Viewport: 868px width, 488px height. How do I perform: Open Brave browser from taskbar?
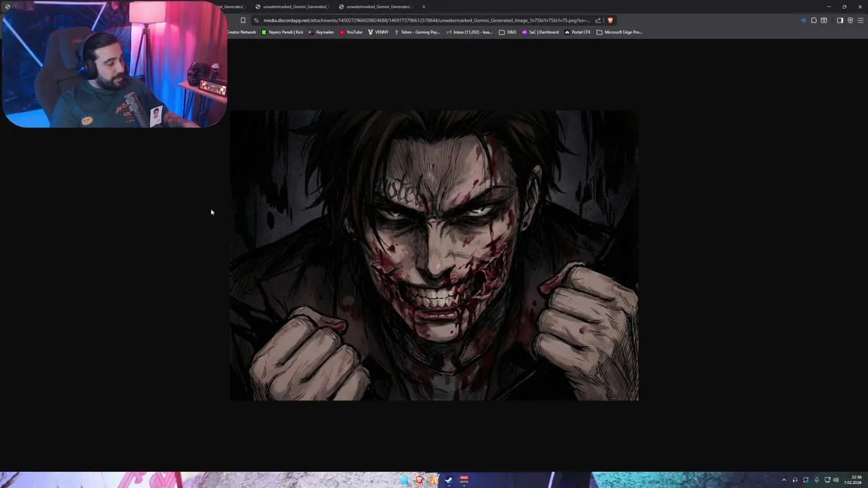419,480
